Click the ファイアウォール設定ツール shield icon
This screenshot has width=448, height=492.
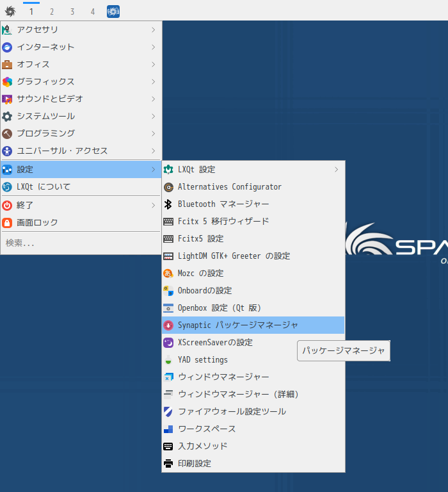pos(168,412)
